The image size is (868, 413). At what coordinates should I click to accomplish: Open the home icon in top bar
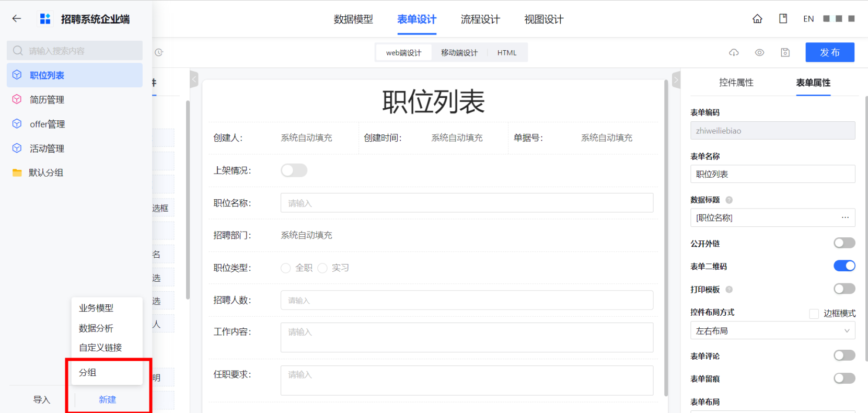pyautogui.click(x=757, y=19)
